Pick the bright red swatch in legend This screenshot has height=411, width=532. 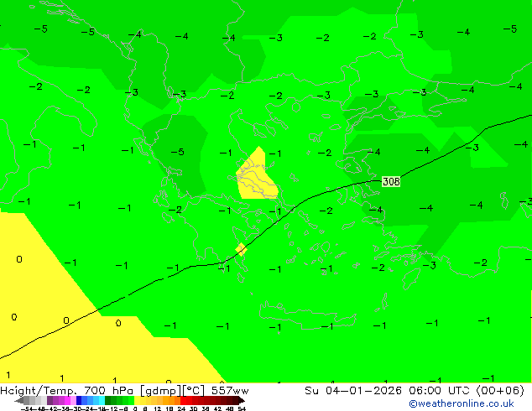(183, 400)
